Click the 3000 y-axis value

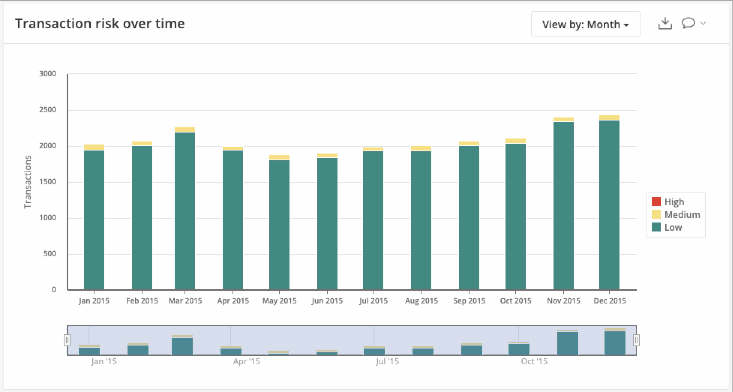48,74
